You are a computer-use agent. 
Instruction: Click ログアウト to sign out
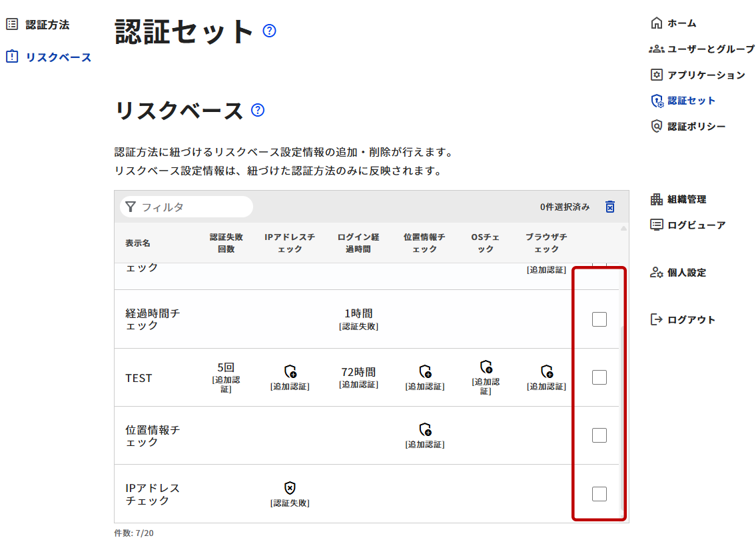point(691,320)
